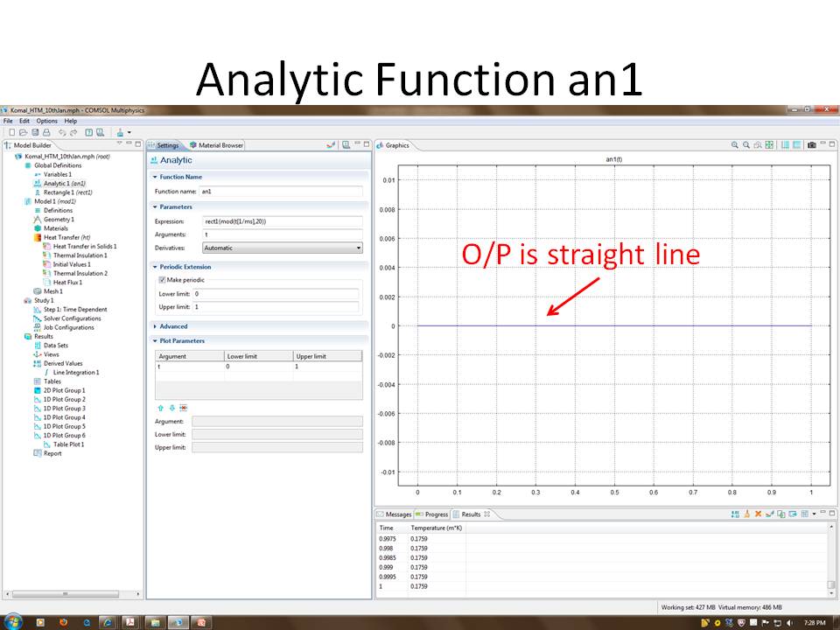Expand the Advanced section
The width and height of the screenshot is (840, 630).
173,326
